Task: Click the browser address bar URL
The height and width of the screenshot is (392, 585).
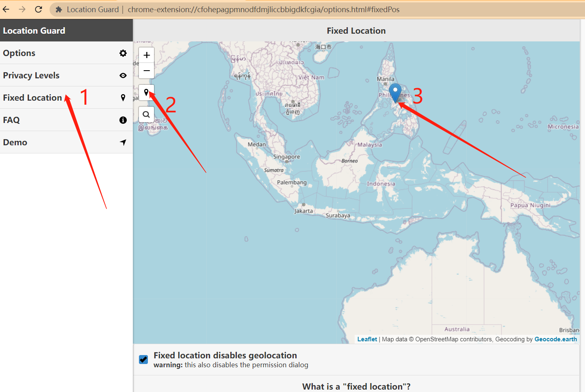Action: coord(264,9)
